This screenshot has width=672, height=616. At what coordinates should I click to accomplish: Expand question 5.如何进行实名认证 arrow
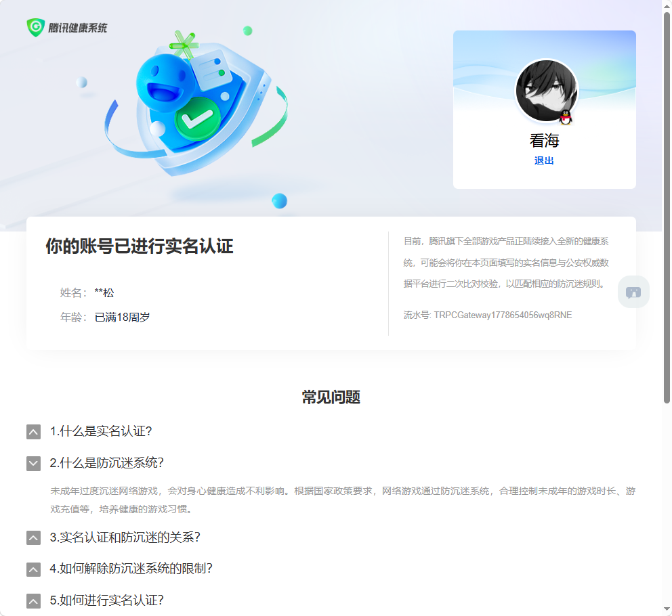tap(33, 601)
